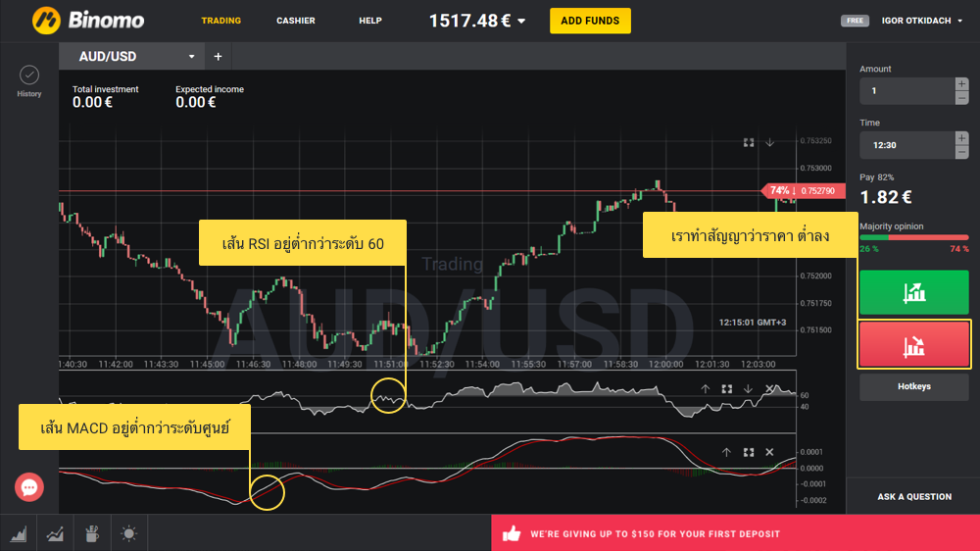
Task: Click the Majority opinion progress bar
Action: pyautogui.click(x=913, y=237)
